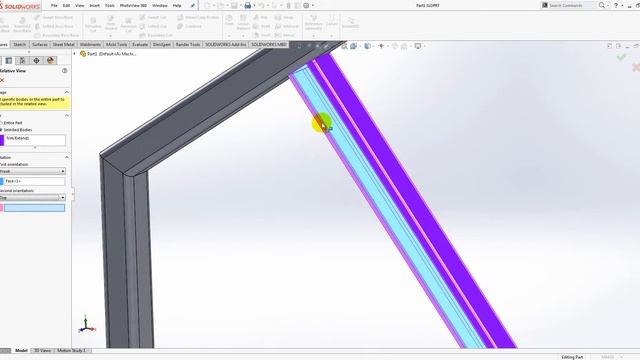Expand the Part1 flyout feature tree arrow
This screenshot has height=360, width=640.
(x=74, y=54)
